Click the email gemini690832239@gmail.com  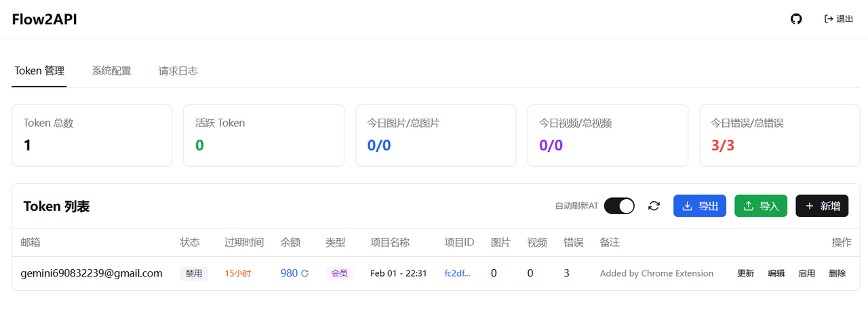click(92, 273)
